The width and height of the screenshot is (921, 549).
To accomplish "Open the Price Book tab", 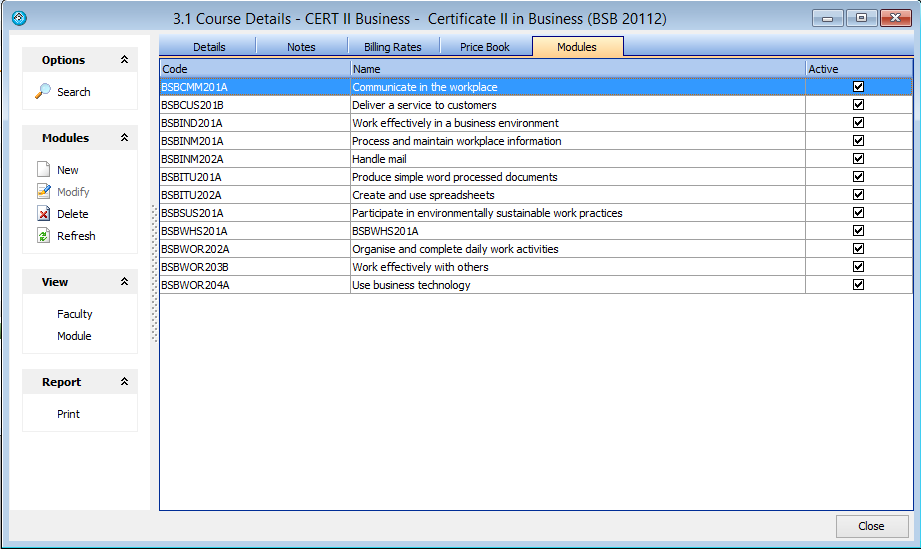I will [485, 47].
